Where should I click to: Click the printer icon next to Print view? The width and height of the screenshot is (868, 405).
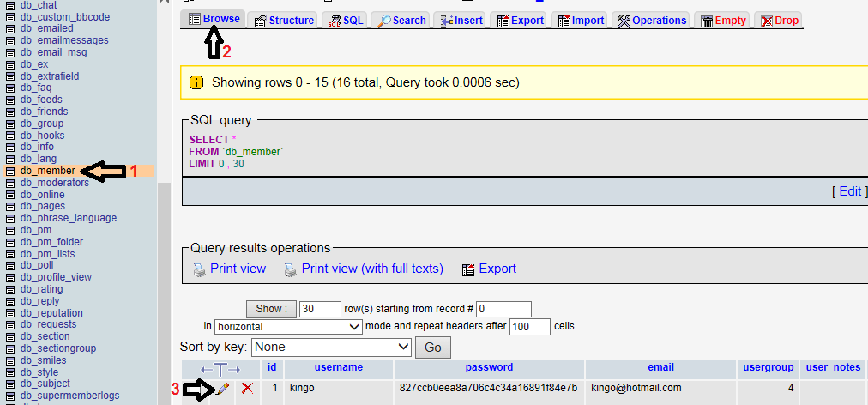click(199, 269)
